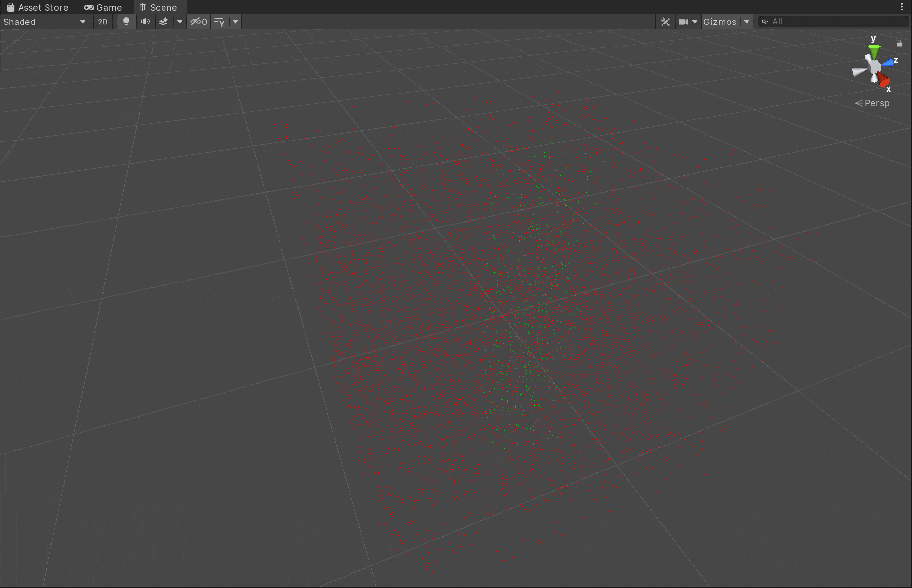This screenshot has width=912, height=588.
Task: Toggle scene audio speaker icon
Action: pos(145,22)
